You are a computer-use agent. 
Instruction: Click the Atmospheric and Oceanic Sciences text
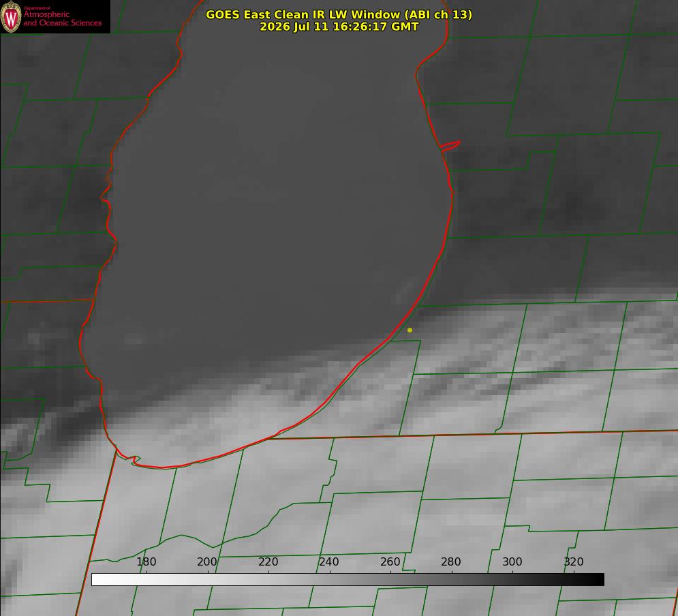coord(62,18)
